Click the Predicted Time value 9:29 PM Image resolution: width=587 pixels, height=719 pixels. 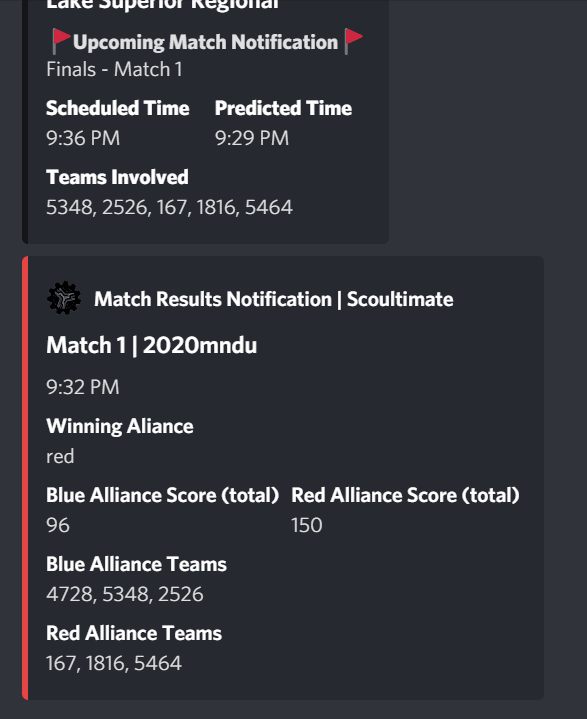[x=252, y=138]
